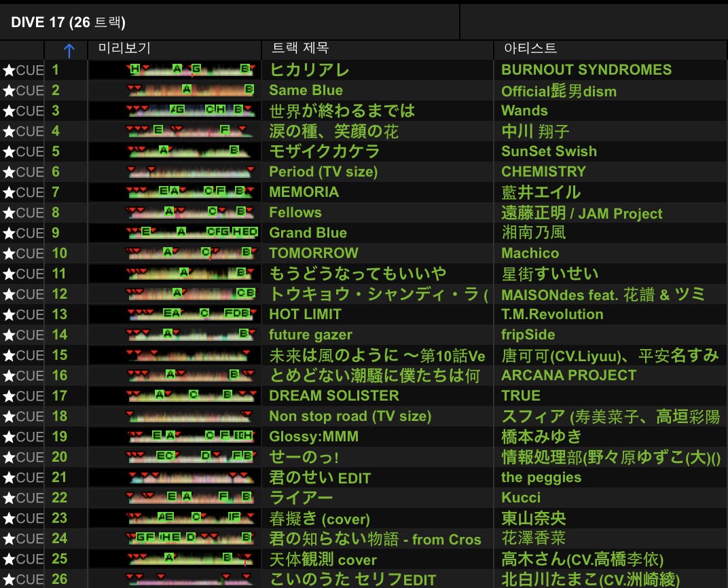Select track title Fellows
The image size is (728, 588).
295,213
